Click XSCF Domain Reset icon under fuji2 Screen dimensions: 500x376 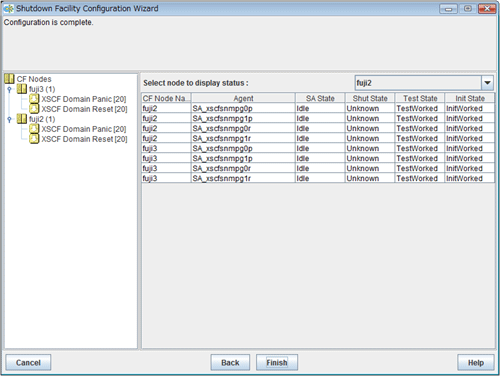34,139
